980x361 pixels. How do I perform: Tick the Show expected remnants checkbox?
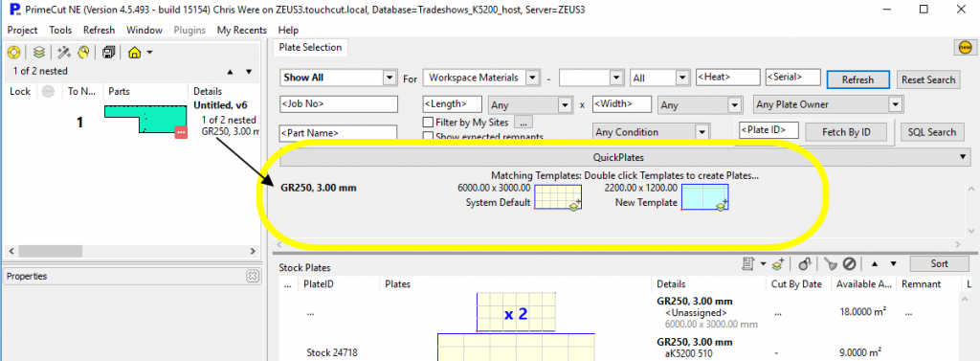(x=428, y=136)
